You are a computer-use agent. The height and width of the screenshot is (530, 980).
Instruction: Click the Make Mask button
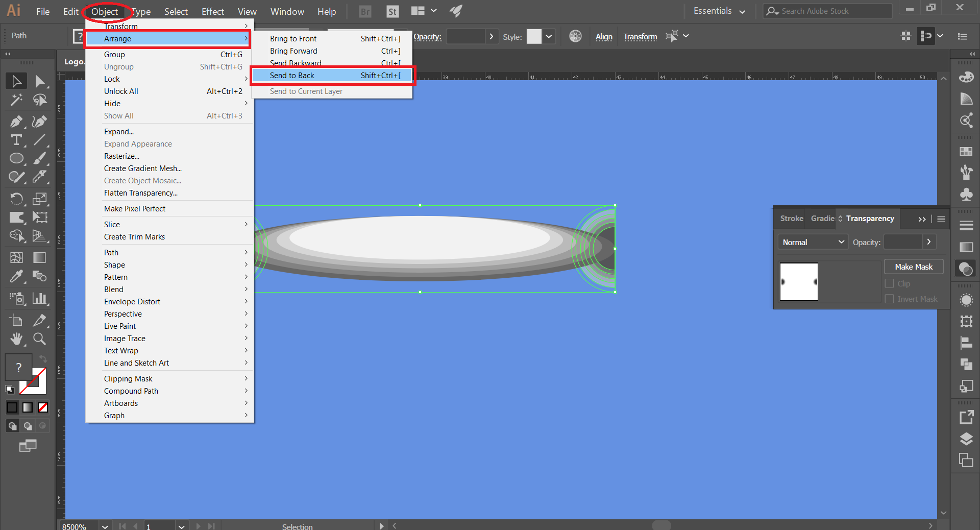[914, 267]
